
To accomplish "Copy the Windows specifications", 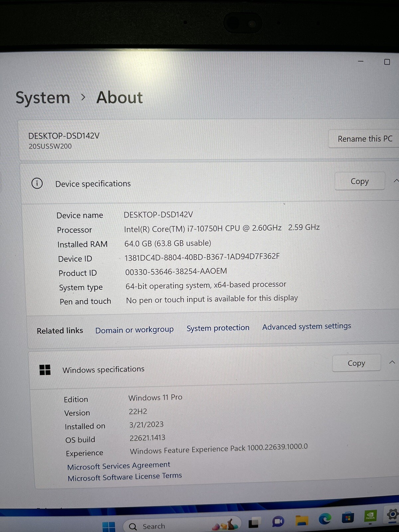I will click(356, 363).
